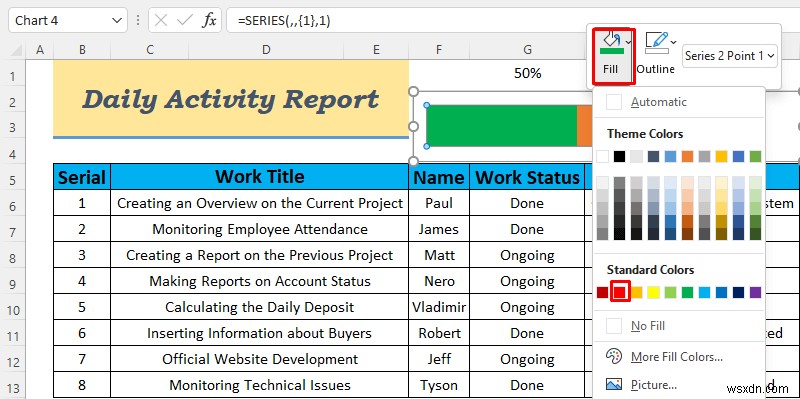Select the darkest shade in the green theme column
This screenshot has height=399, width=800.
pos(756,234)
